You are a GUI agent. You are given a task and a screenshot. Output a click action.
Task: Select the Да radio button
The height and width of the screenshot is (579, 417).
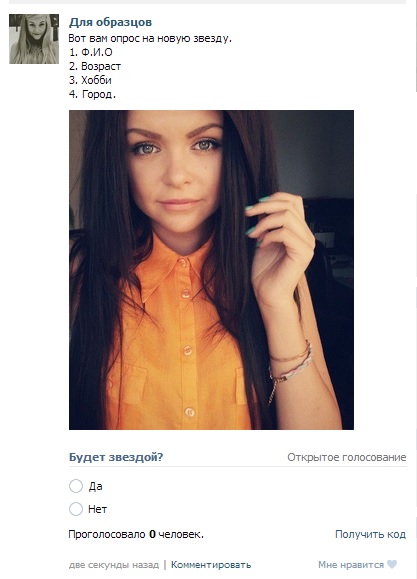(76, 486)
